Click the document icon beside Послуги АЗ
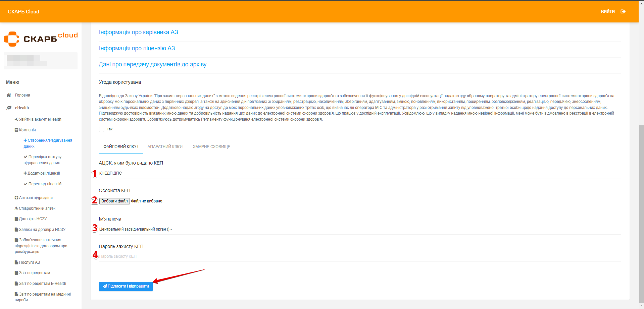Screen dimensions: 644x309 click(16, 262)
